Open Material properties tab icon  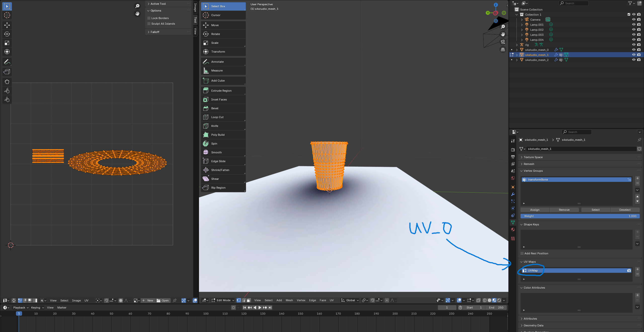(x=513, y=229)
